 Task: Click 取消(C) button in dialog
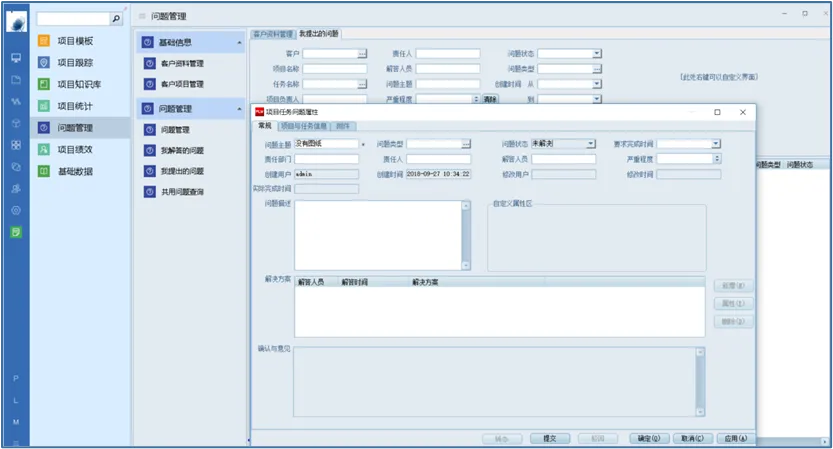(x=692, y=438)
